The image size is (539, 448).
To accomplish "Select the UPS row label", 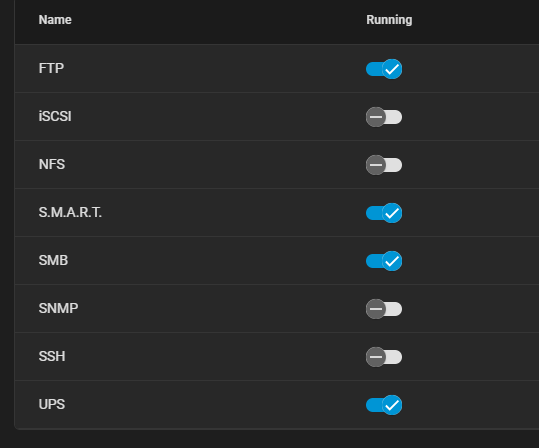I will click(x=52, y=404).
